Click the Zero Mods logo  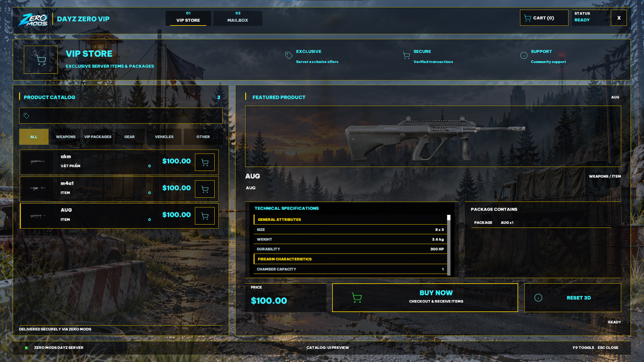pyautogui.click(x=33, y=19)
